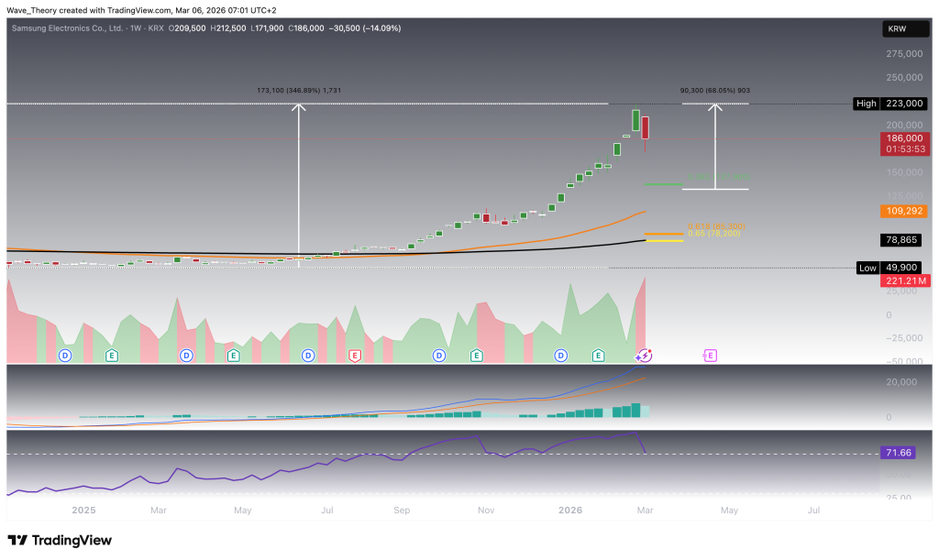Image resolution: width=939 pixels, height=560 pixels.
Task: Click the red earnings marker near August
Action: (x=355, y=354)
